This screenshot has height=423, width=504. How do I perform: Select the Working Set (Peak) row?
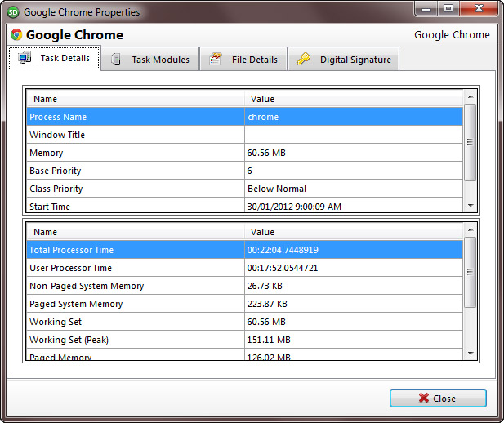pyautogui.click(x=136, y=340)
